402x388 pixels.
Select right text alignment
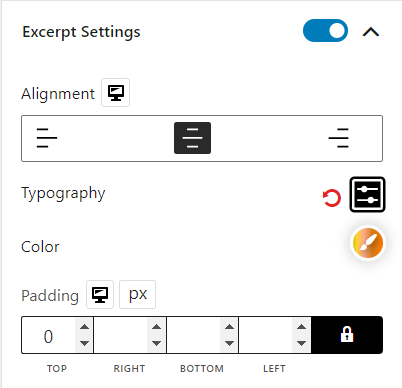[x=338, y=138]
